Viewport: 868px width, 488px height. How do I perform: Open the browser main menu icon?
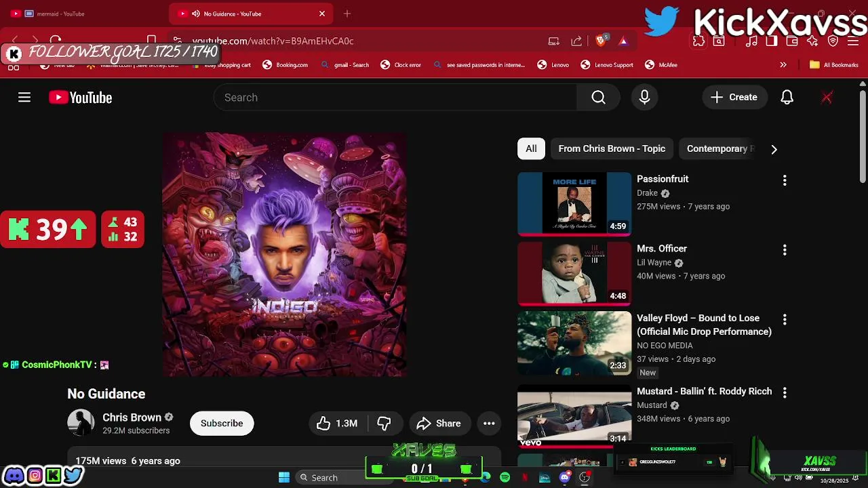pyautogui.click(x=853, y=41)
